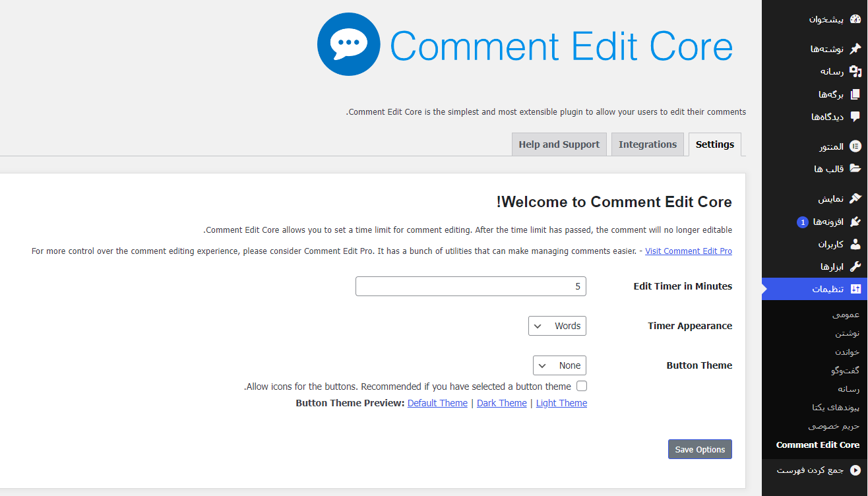
Task: Open قالب ها (Templates) via the folder icon
Action: point(855,168)
